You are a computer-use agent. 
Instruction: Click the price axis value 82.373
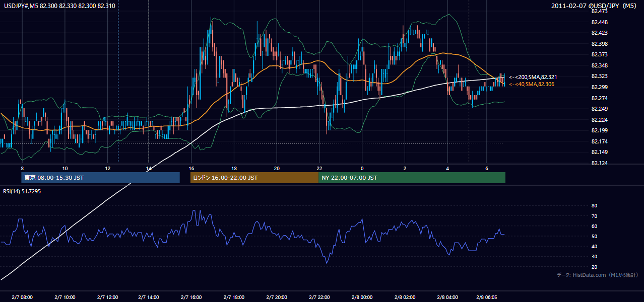599,54
